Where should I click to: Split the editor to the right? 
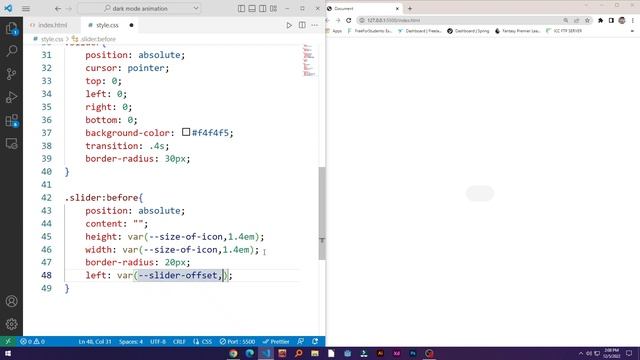(302, 25)
